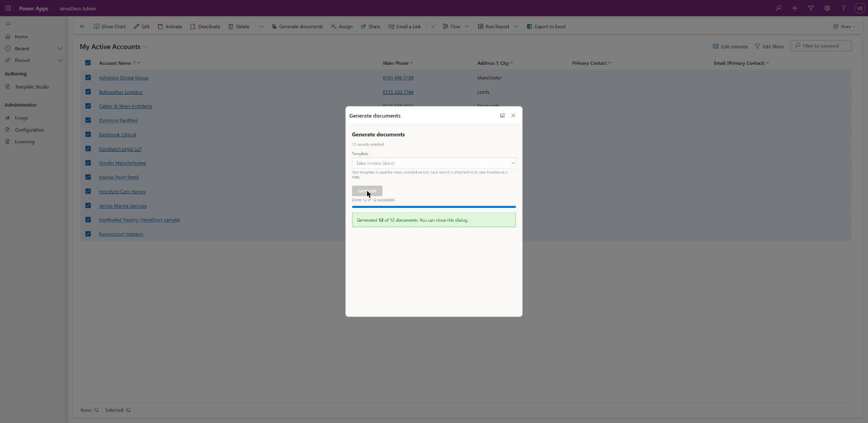Open the settings gear in the header
This screenshot has width=868, height=423.
[827, 8]
